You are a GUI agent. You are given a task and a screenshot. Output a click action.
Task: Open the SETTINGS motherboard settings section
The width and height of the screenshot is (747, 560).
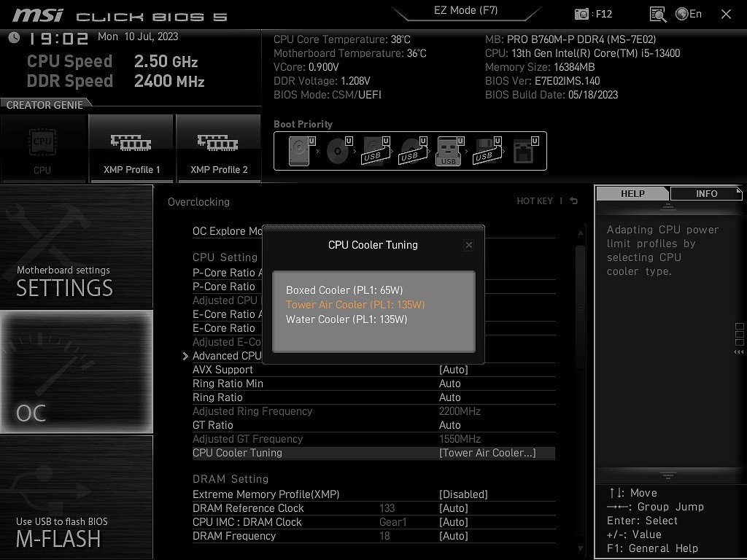[76, 246]
